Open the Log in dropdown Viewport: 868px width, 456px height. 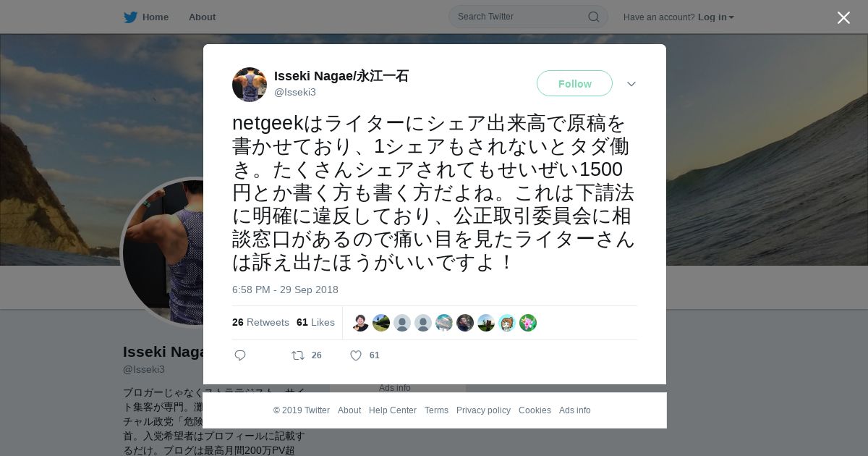[715, 17]
